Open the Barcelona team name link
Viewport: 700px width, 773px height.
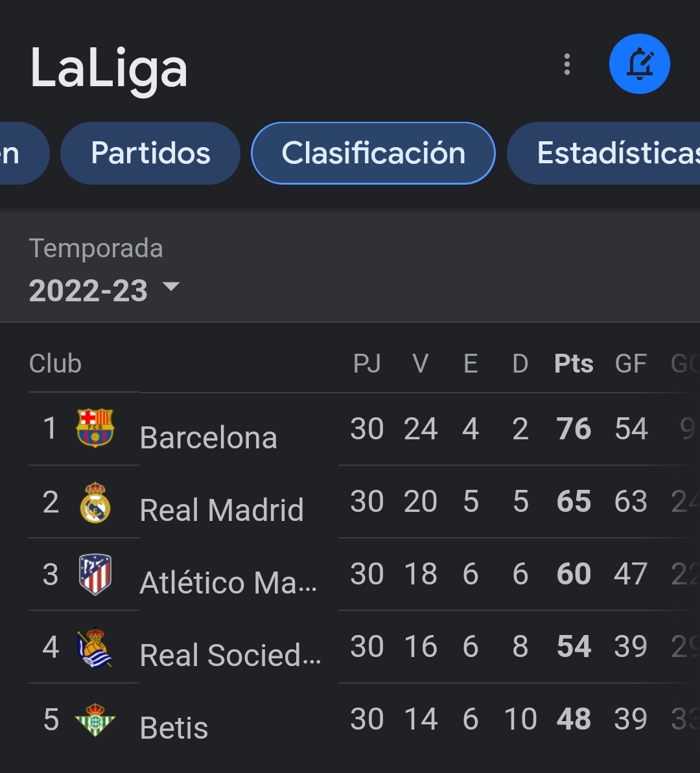(x=208, y=437)
